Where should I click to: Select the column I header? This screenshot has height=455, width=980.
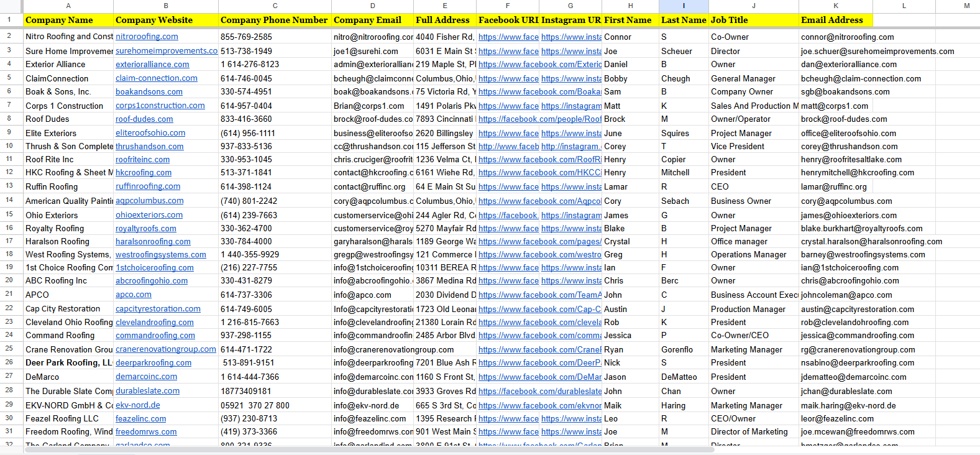684,6
